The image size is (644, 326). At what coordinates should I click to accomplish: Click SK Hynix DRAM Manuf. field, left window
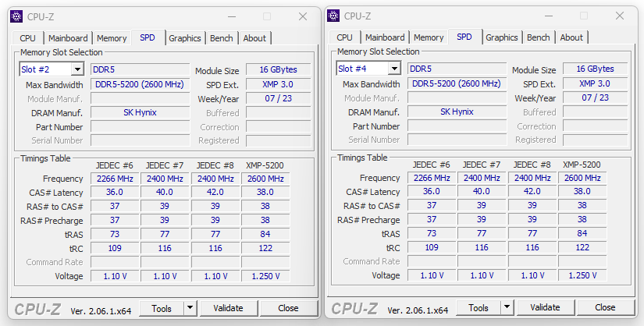[140, 112]
